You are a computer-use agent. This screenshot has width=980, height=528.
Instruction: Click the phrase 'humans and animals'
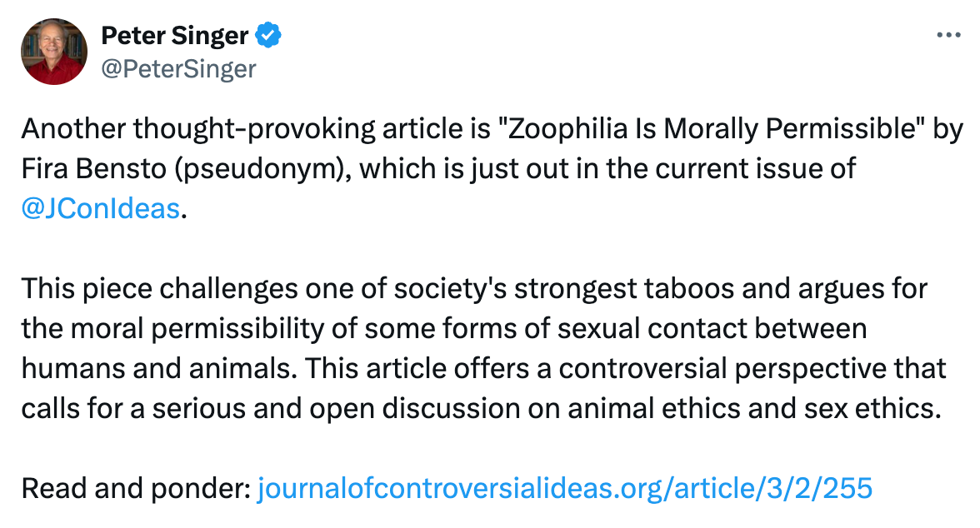(x=158, y=369)
